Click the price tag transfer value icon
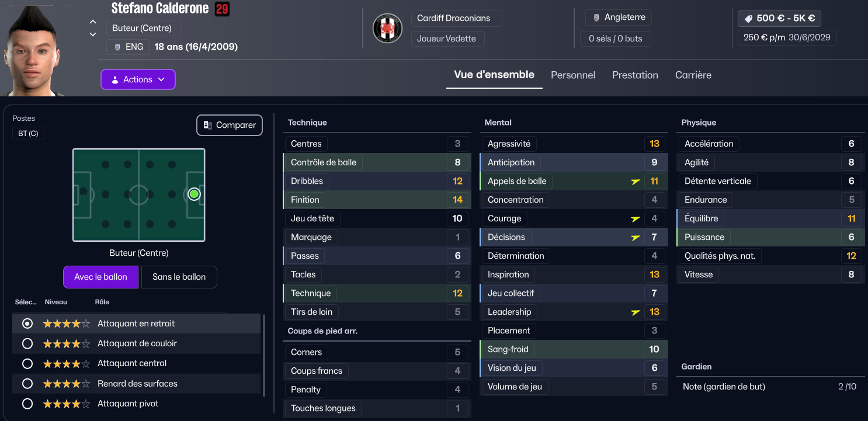 [x=748, y=19]
